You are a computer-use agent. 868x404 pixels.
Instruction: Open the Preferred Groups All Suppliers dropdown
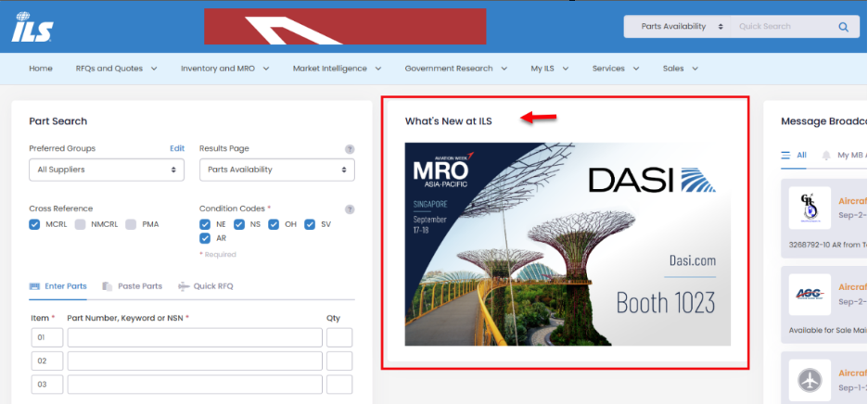point(107,170)
